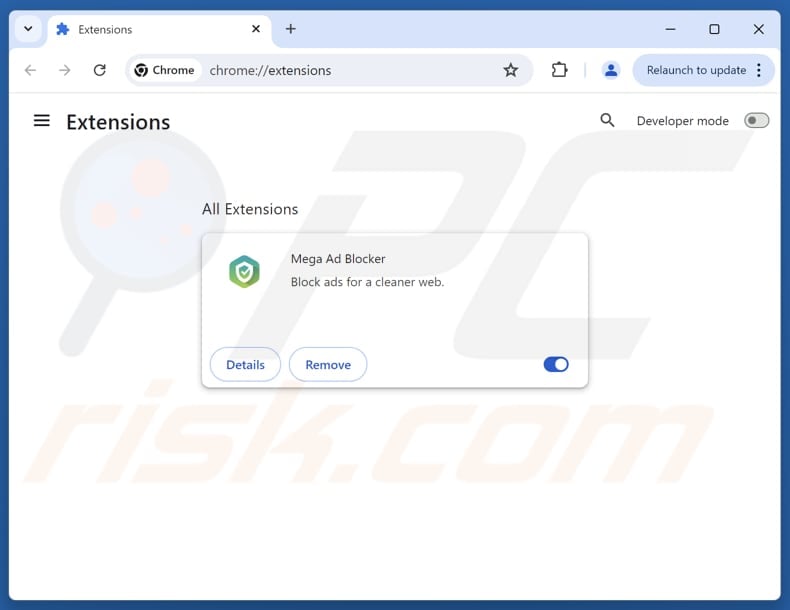Go forward to next page
This screenshot has width=790, height=610.
[64, 70]
